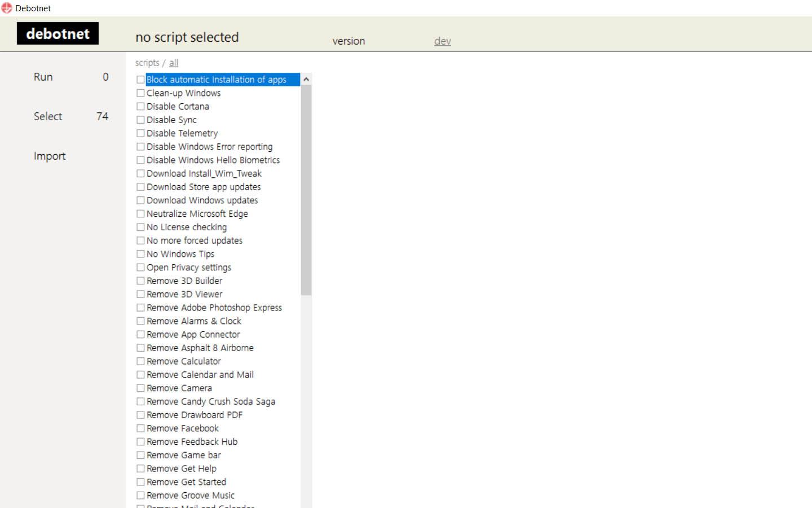Tick the No License checking checkbox

[x=140, y=227]
